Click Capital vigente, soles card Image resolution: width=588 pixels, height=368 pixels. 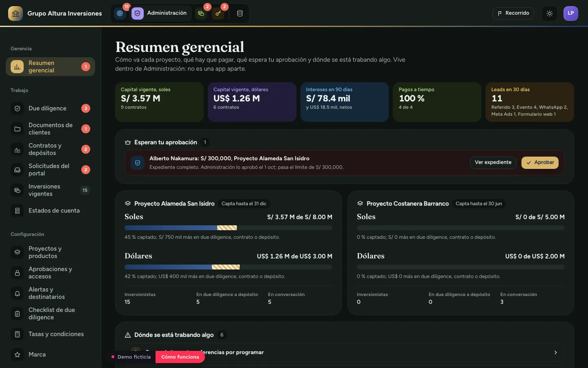[159, 102]
